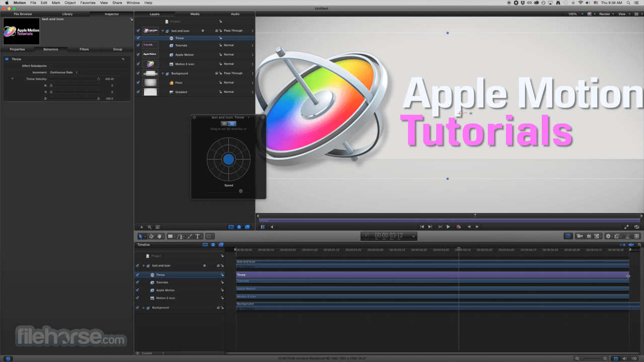Toggle Background group checkbox in Layers list
Screen dimensions: 644x362
coord(138,73)
